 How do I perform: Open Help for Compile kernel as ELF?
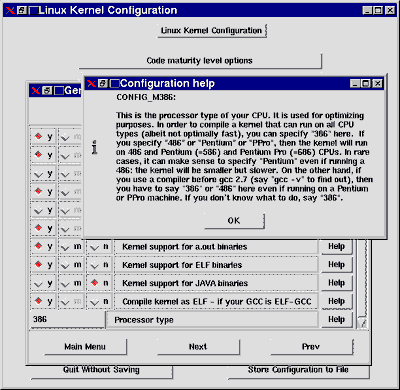(336, 301)
